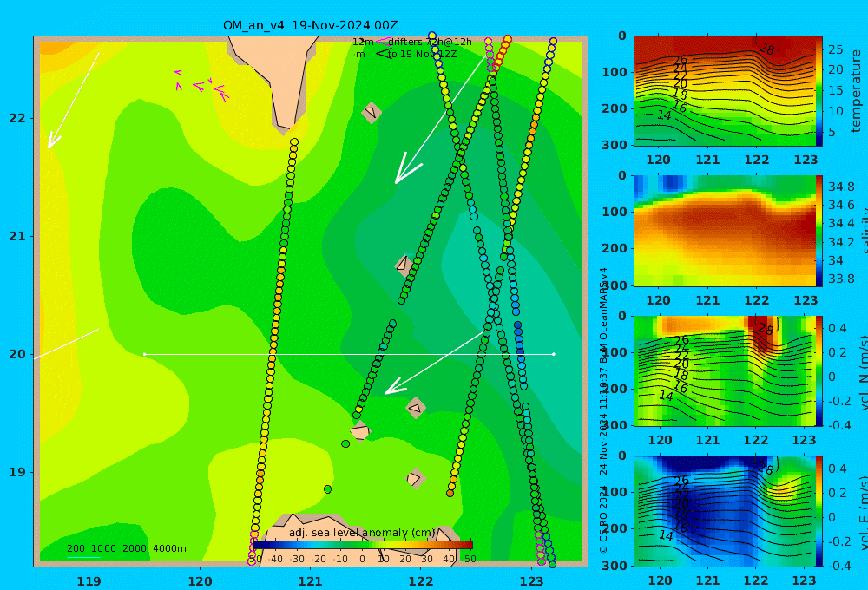The image size is (868, 590).
Task: Click the temperature colorbar
Action: tap(819, 90)
